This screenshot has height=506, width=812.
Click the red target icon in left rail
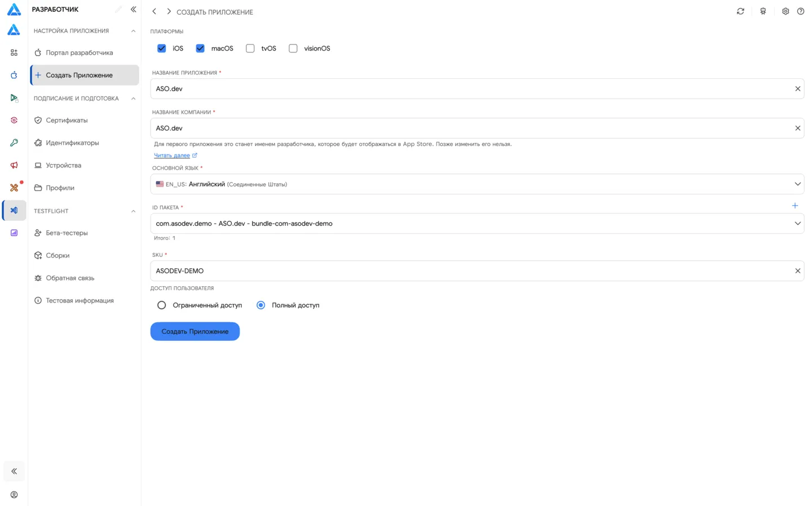click(x=14, y=120)
